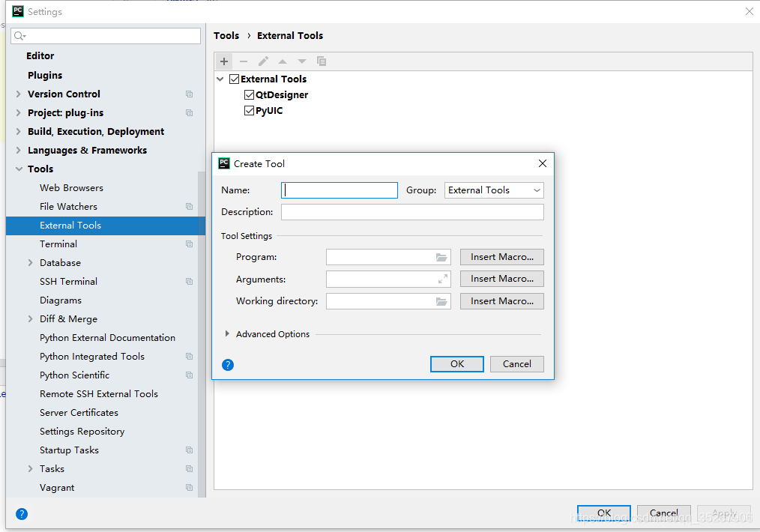Open Settings Repository page
Screen dimensions: 760x532
pos(82,432)
